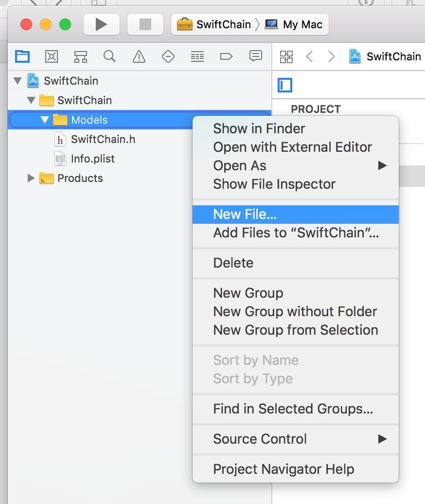Image resolution: width=425 pixels, height=504 pixels.
Task: Choose New Group without Folder
Action: click(x=296, y=311)
